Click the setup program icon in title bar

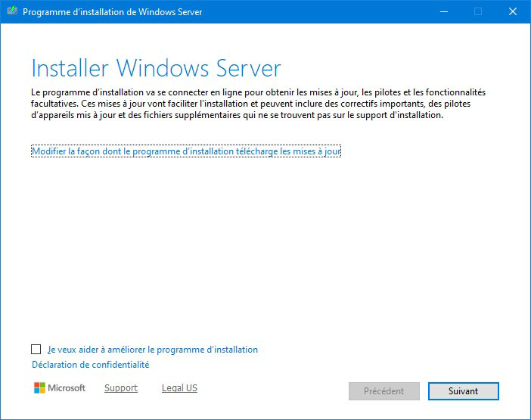click(12, 12)
